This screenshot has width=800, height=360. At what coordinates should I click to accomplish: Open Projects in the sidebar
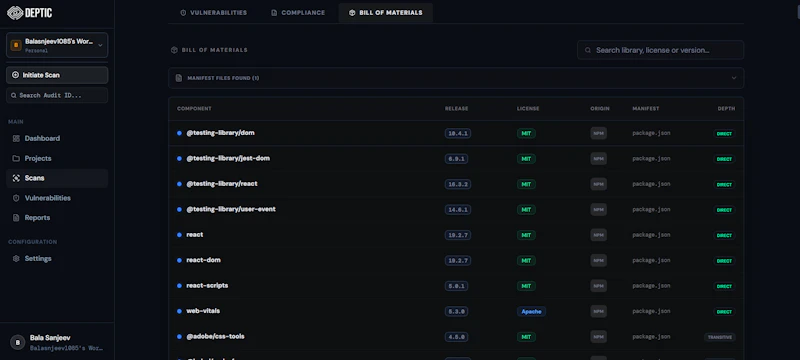(x=57, y=158)
